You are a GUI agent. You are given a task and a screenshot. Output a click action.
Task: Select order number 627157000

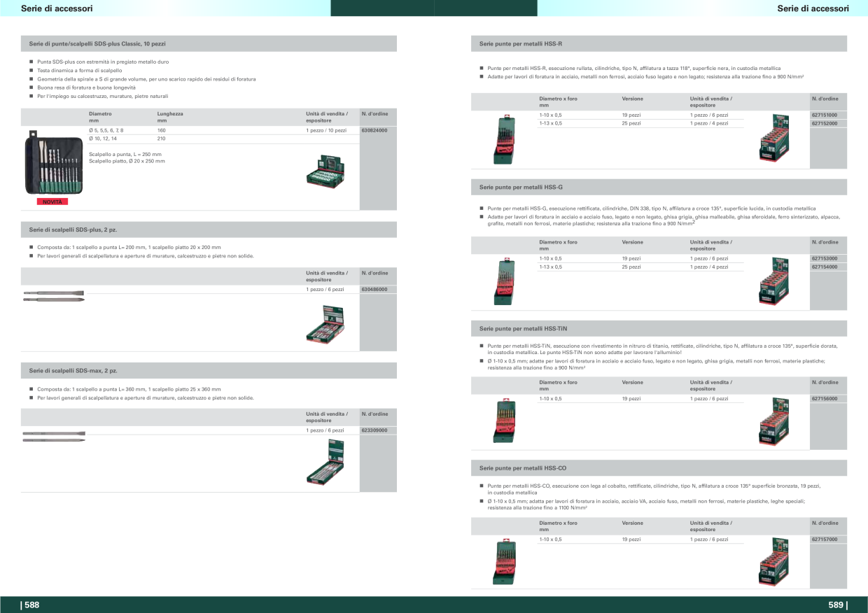coord(825,540)
